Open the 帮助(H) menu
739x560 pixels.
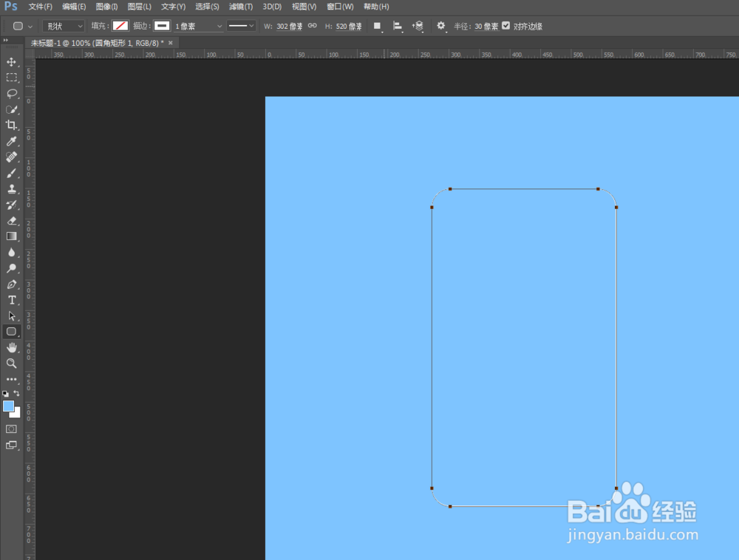pos(376,7)
